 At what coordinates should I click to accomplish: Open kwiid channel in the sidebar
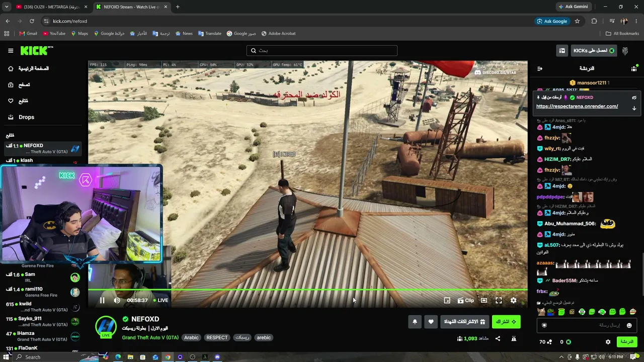[x=43, y=307]
